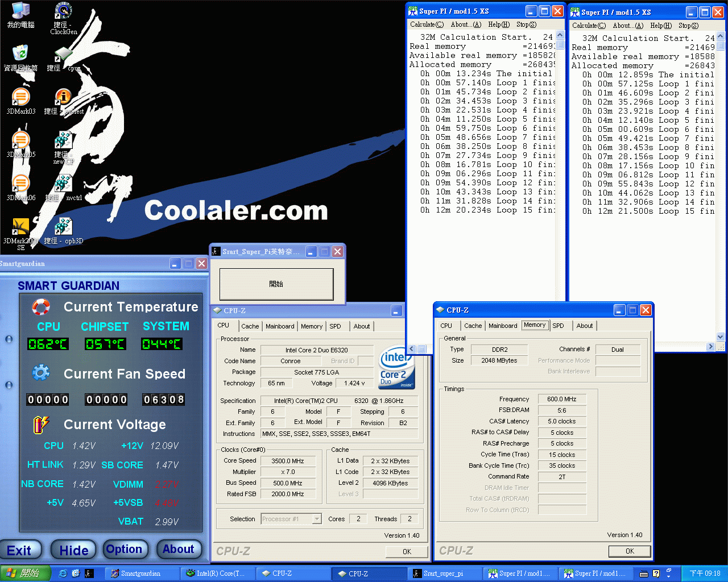Open the Smart Guardian About button
This screenshot has height=582, width=728.
pyautogui.click(x=179, y=550)
